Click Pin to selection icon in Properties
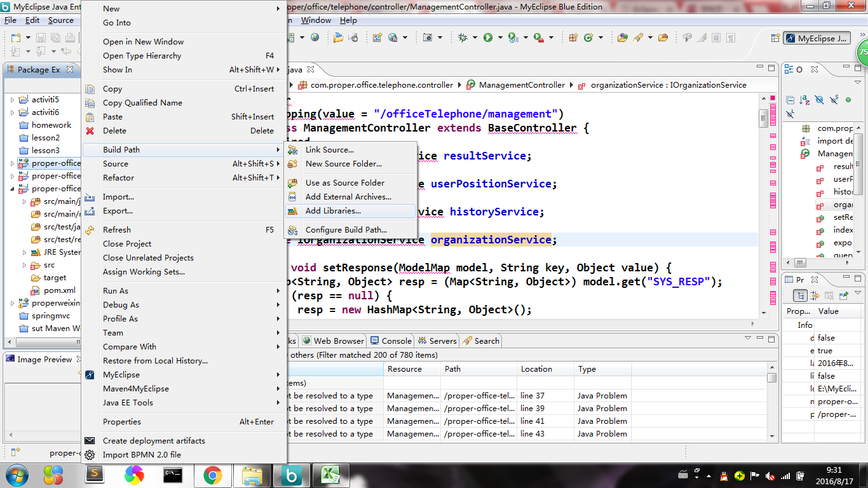The height and width of the screenshot is (488, 868). (844, 295)
